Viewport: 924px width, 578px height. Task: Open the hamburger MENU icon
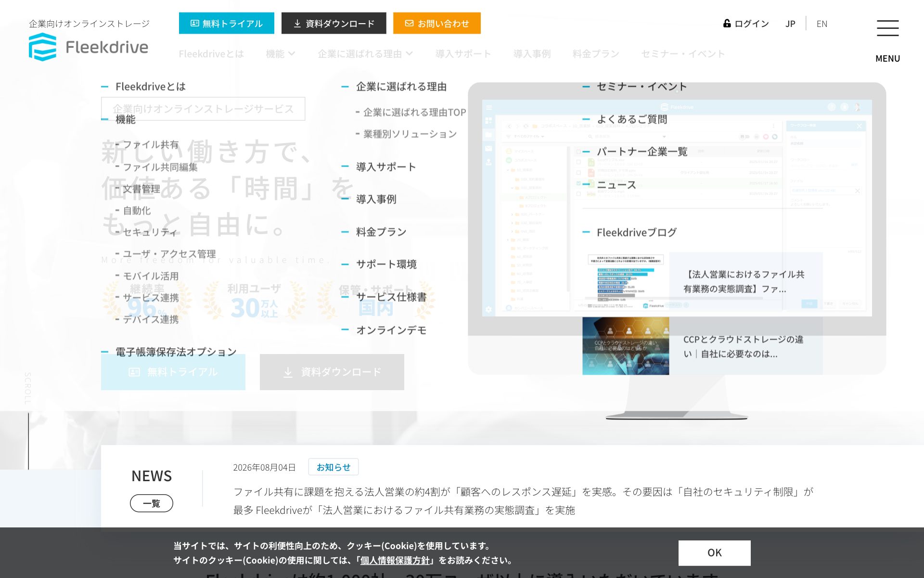pyautogui.click(x=887, y=28)
